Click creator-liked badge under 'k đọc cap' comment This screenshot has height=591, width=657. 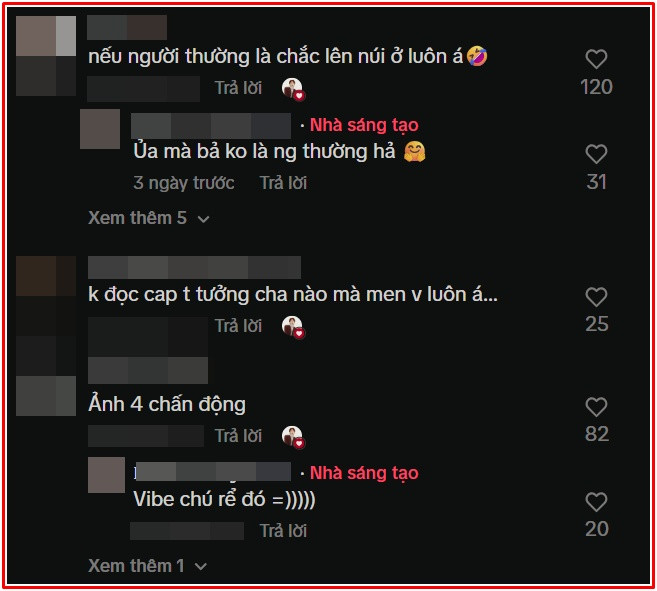(x=293, y=327)
